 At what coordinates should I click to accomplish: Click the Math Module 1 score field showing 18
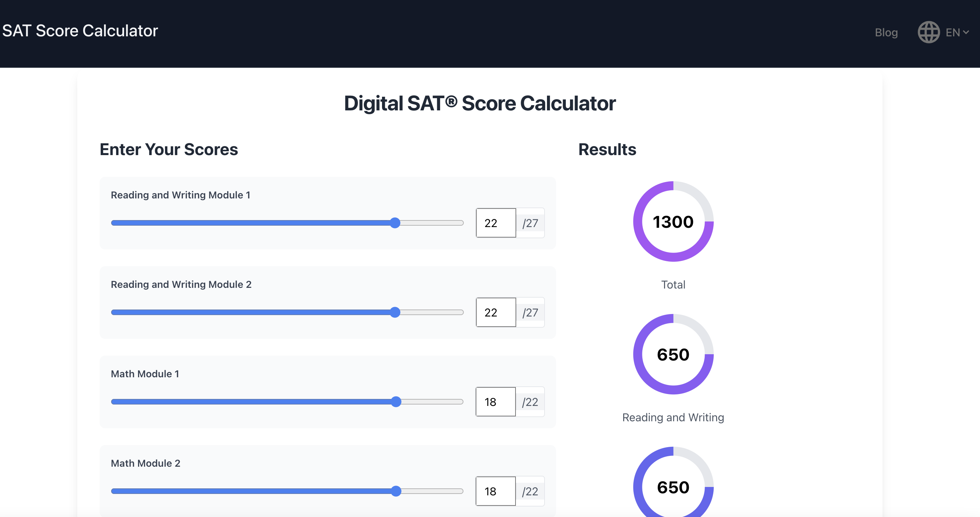coord(495,401)
